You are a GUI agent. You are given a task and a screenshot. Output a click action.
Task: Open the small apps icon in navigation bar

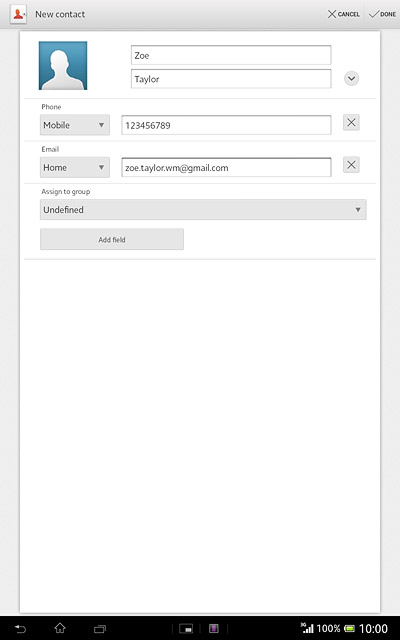(x=186, y=629)
